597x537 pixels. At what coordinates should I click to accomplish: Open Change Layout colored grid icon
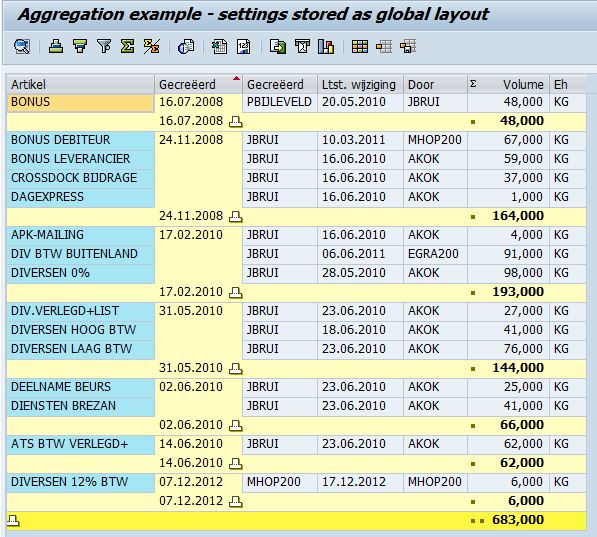coord(360,47)
